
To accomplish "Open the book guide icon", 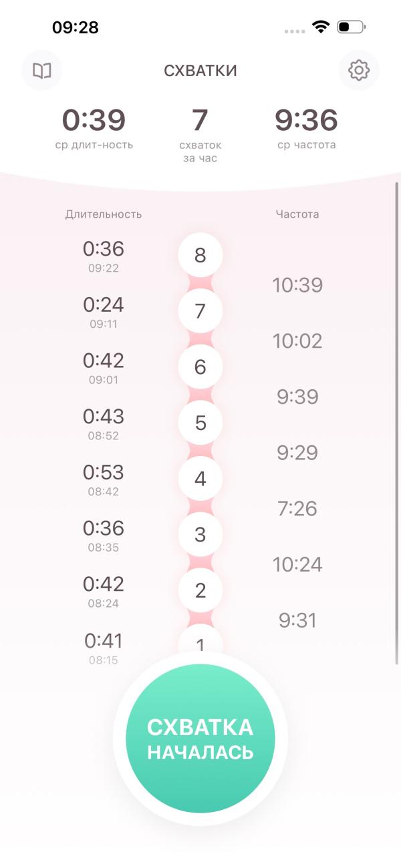I will [x=42, y=70].
